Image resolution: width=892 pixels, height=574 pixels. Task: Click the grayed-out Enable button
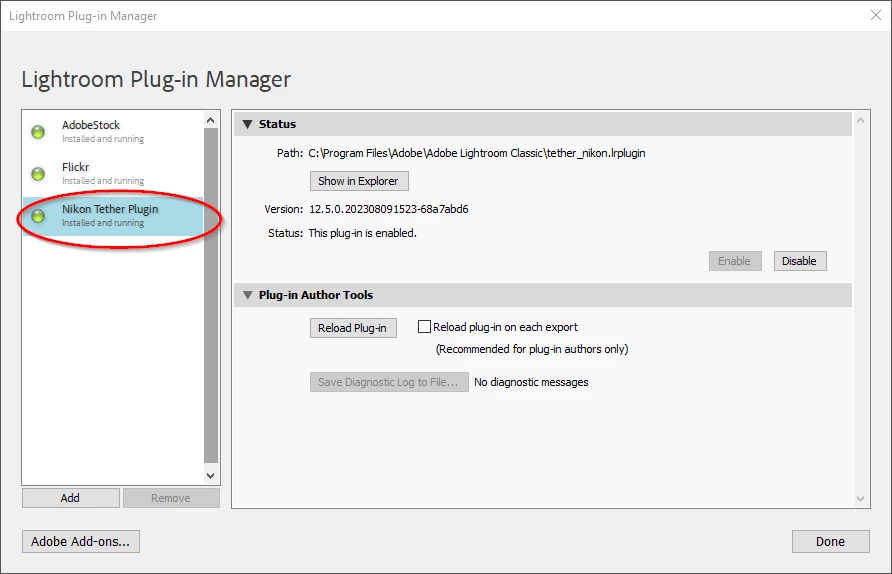point(735,261)
